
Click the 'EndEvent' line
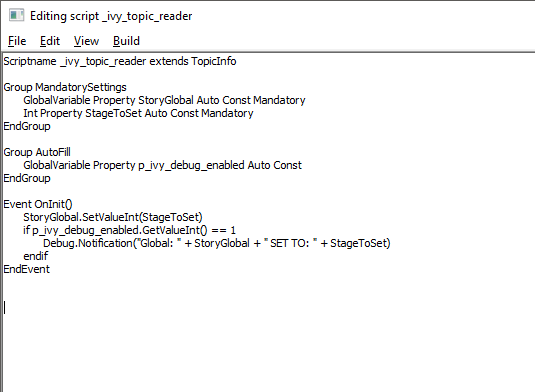coord(27,269)
